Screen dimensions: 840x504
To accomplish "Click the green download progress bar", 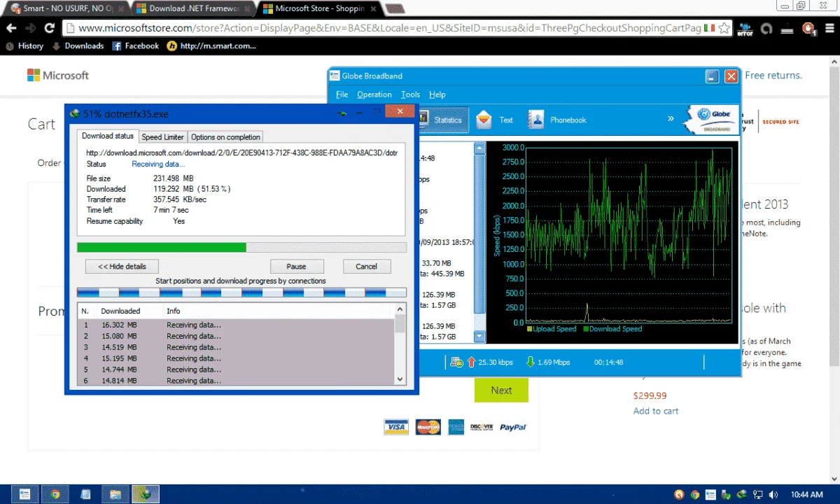I will click(x=241, y=247).
